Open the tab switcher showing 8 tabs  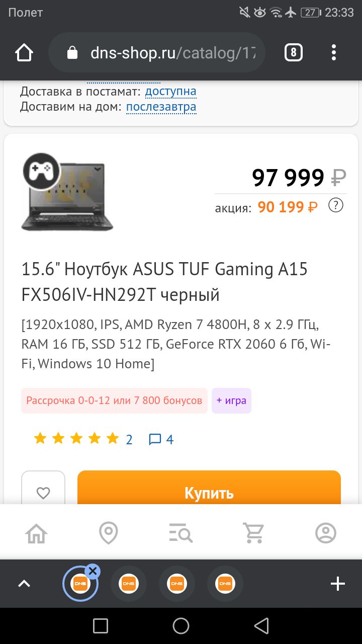pos(294,52)
